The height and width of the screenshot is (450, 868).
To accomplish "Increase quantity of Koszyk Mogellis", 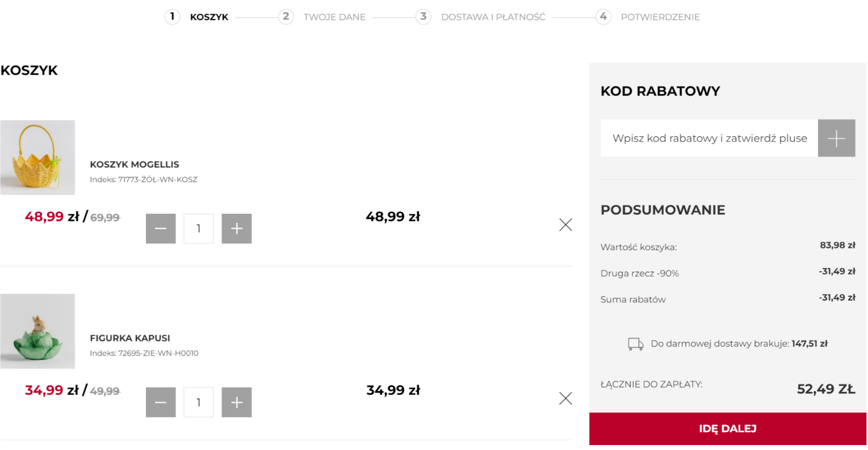I will click(x=237, y=229).
